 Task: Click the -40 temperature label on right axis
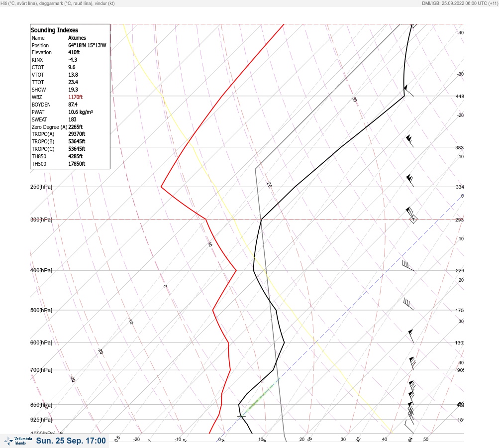point(460,33)
